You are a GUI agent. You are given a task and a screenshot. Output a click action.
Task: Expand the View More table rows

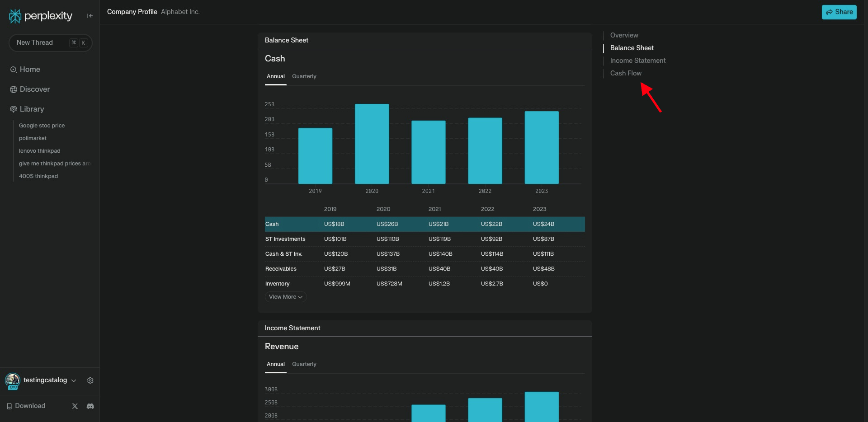click(x=286, y=297)
